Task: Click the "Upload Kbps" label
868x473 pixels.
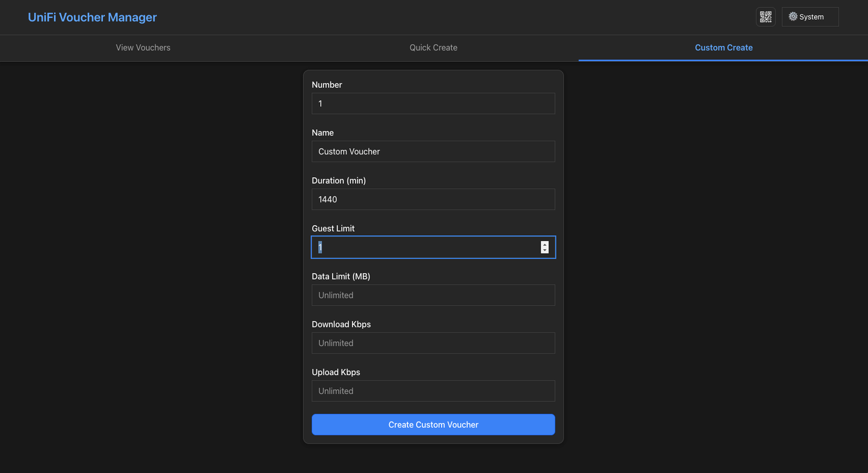Action: coord(336,372)
